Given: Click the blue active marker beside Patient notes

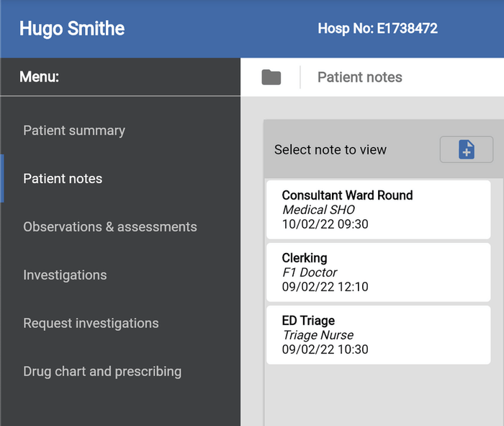Looking at the screenshot, I should pos(2,179).
